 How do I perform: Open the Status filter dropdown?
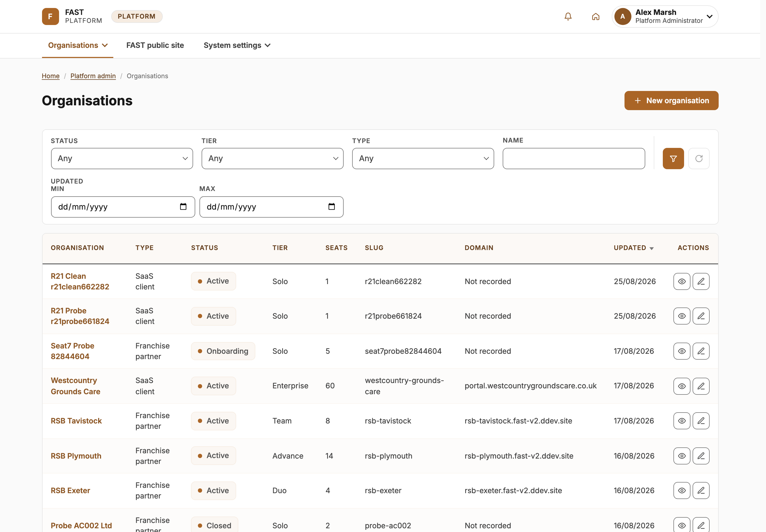tap(122, 158)
